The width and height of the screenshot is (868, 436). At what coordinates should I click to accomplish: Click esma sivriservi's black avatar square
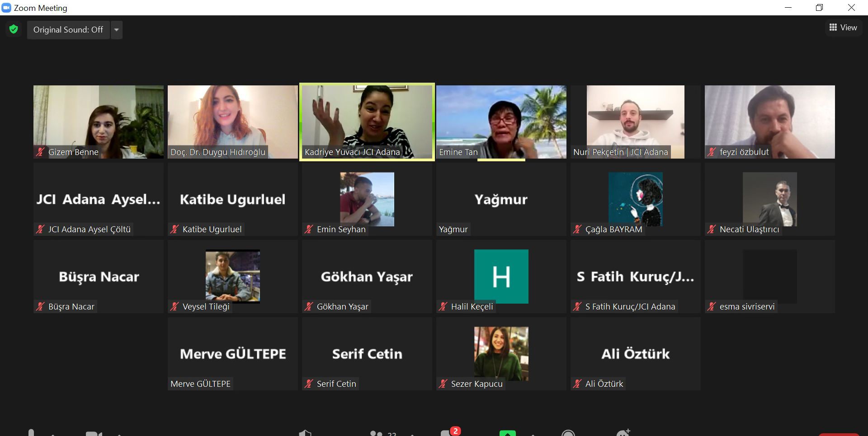click(770, 277)
